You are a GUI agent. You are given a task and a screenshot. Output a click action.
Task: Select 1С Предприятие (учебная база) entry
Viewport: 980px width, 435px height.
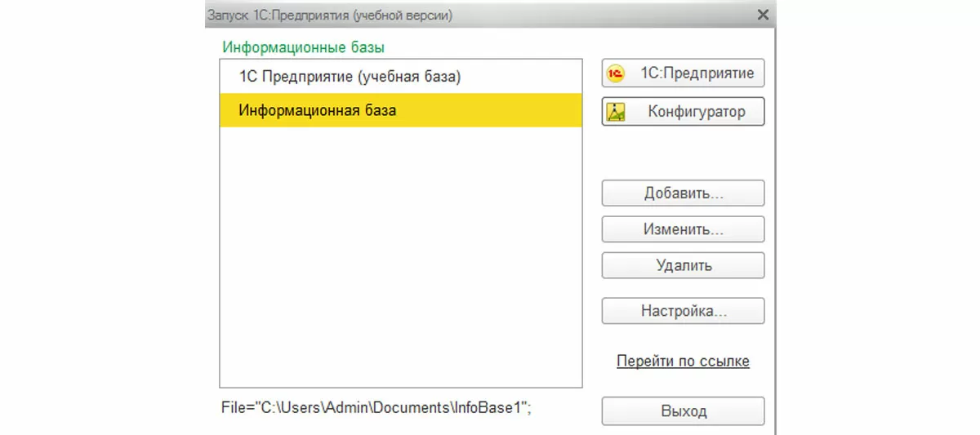[400, 77]
